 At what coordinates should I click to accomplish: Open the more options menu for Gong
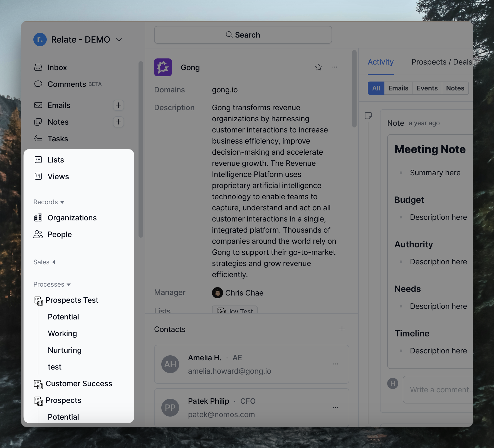tap(334, 67)
